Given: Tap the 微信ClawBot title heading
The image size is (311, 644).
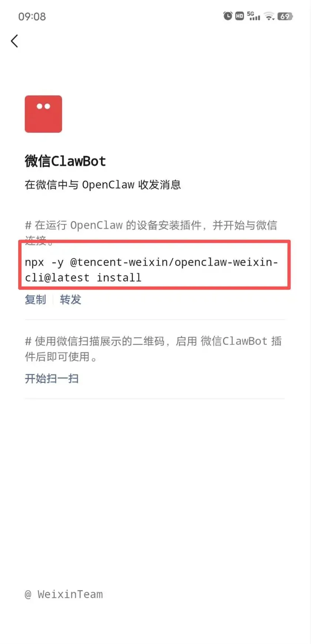Looking at the screenshot, I should tap(65, 161).
